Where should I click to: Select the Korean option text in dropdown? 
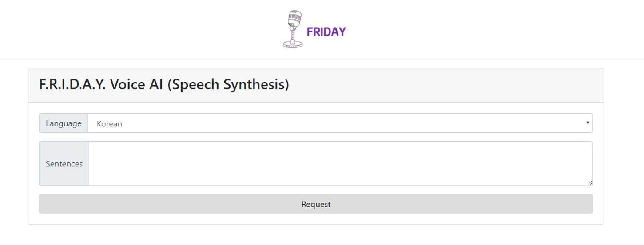109,124
